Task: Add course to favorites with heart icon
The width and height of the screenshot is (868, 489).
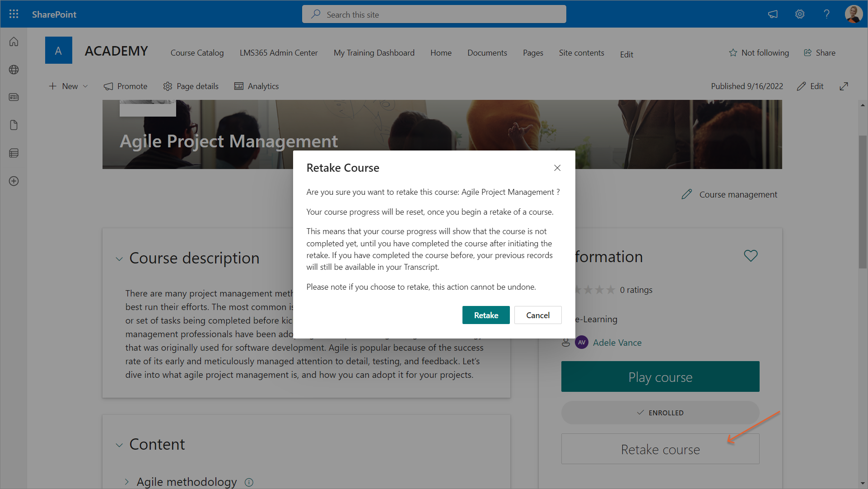Action: pos(750,256)
